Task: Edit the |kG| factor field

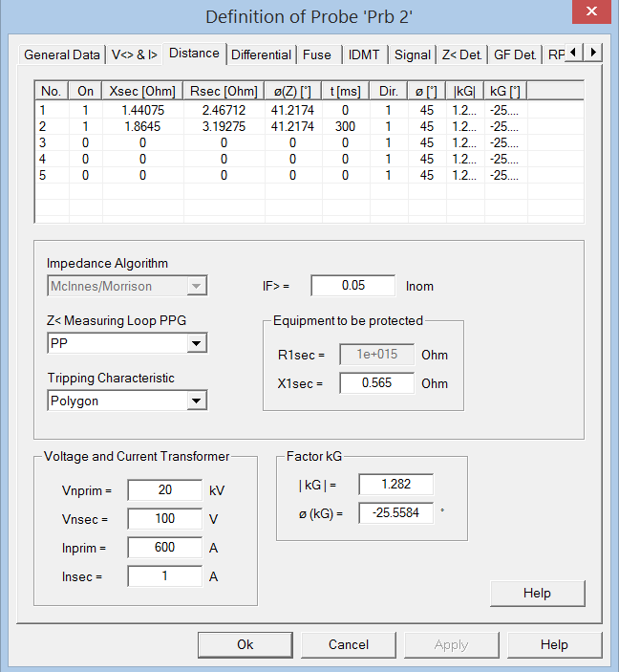Action: 395,485
